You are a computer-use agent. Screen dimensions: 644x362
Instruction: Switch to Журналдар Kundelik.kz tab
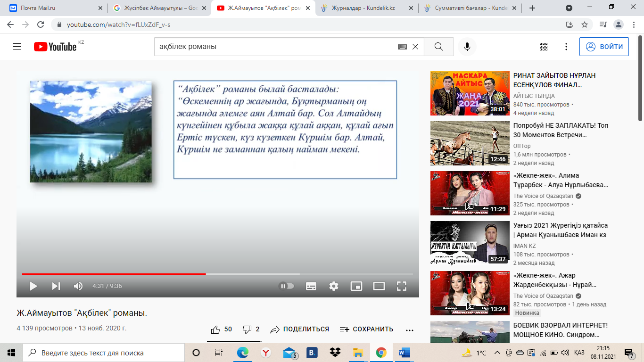click(x=366, y=8)
